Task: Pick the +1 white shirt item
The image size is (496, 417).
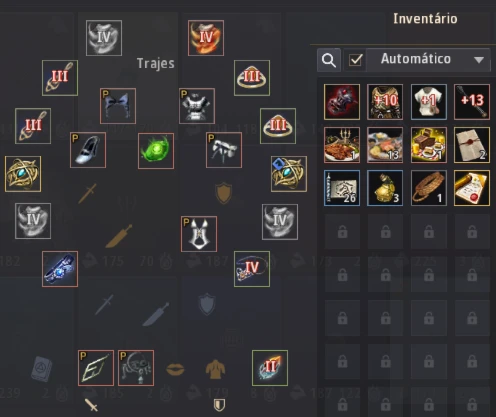Action: tap(428, 102)
